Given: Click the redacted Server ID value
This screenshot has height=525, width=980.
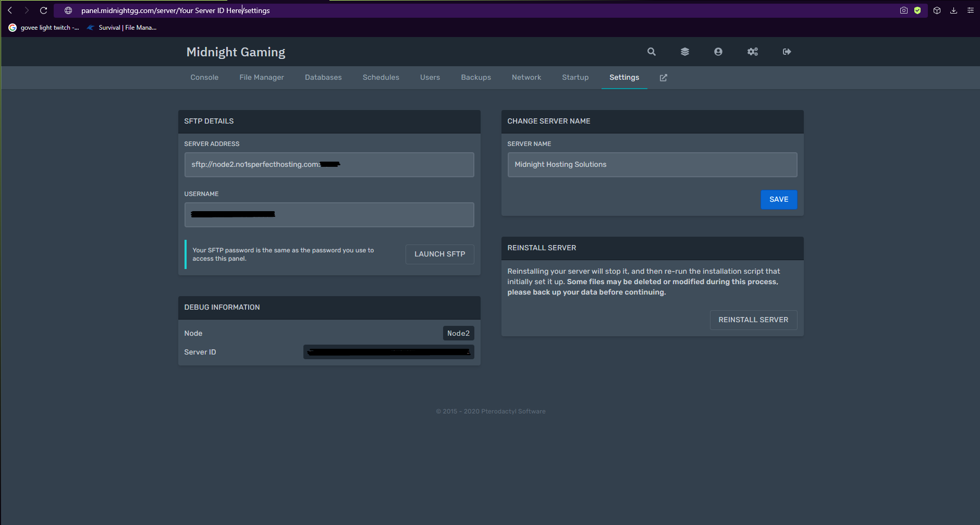Looking at the screenshot, I should pos(388,352).
